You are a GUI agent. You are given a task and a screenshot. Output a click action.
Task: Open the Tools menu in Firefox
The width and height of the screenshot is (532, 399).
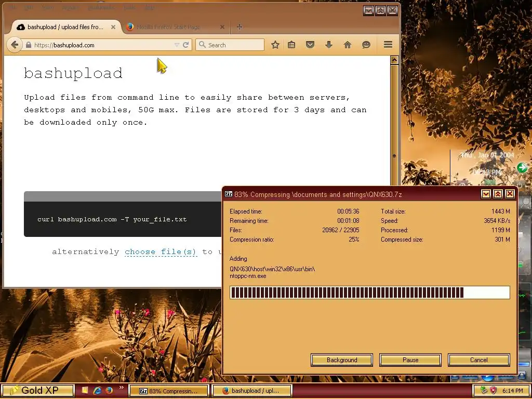point(129,7)
